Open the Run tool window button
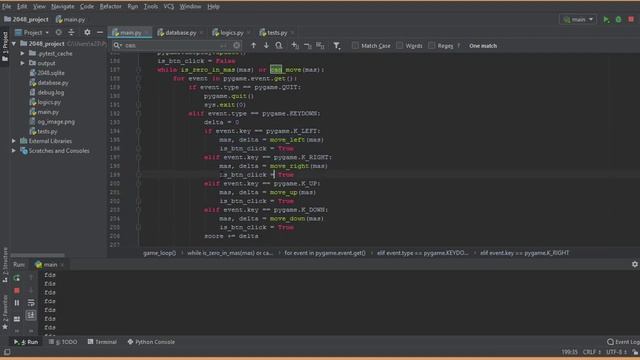Image resolution: width=640 pixels, height=360 pixels. pos(26,342)
